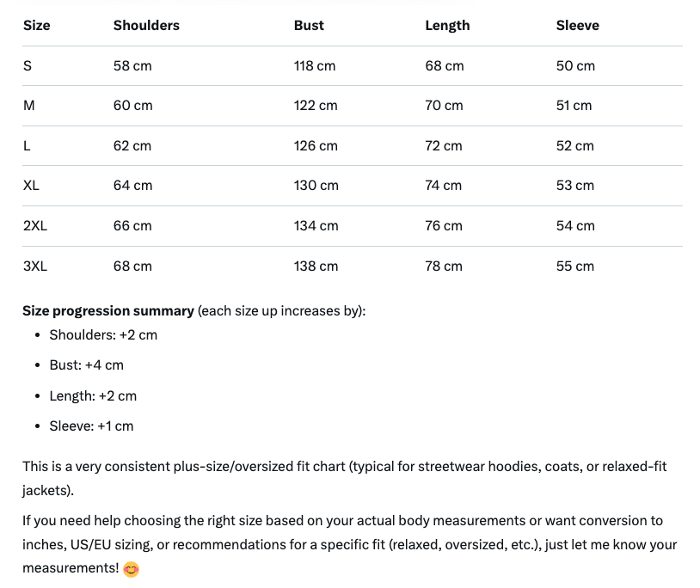Select the M size row label
The image size is (700, 588).
tap(29, 106)
